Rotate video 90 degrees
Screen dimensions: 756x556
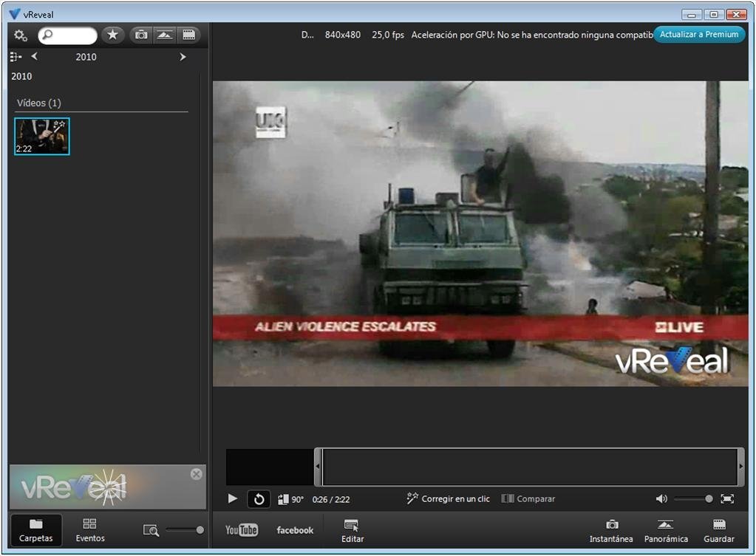290,499
